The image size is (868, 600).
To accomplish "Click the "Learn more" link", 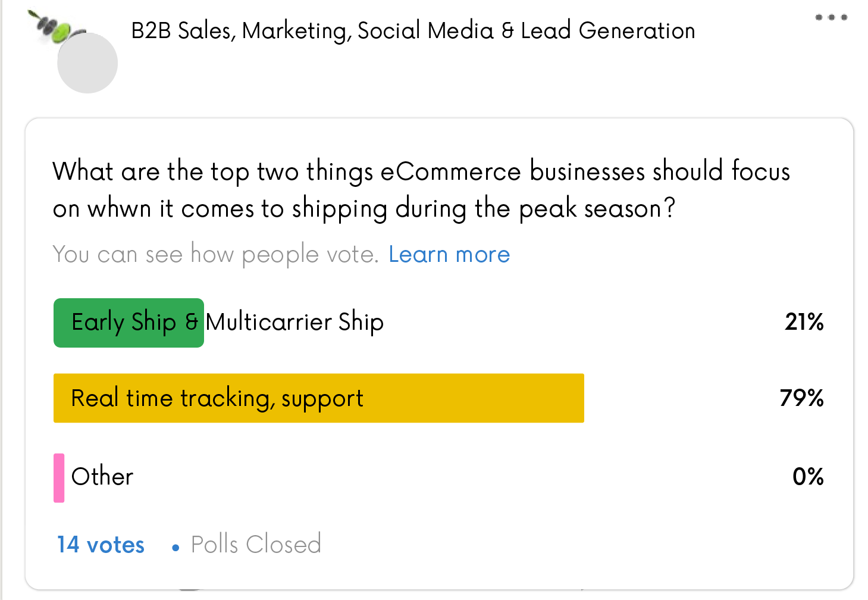I will (449, 254).
